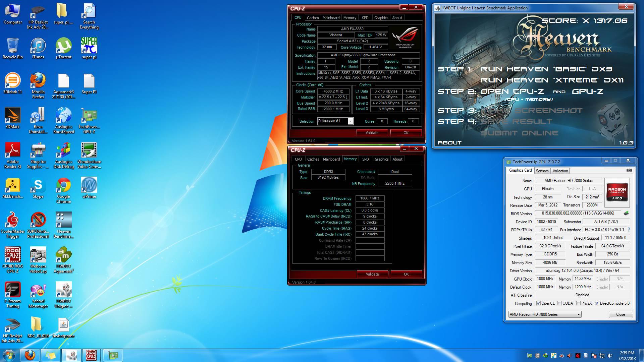Click the Bus Interface question mark
This screenshot has width=644, height=362.
pyautogui.click(x=629, y=230)
